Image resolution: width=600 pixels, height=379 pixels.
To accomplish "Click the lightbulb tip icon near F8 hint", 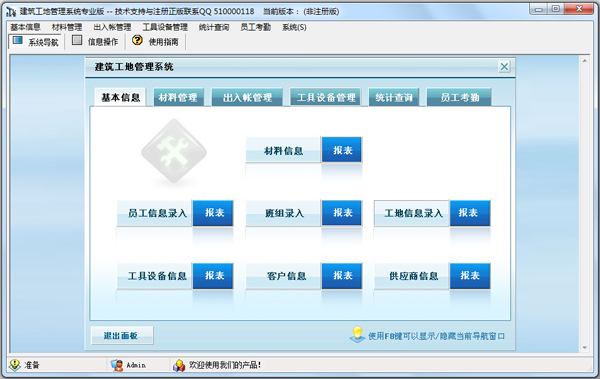I will 357,334.
